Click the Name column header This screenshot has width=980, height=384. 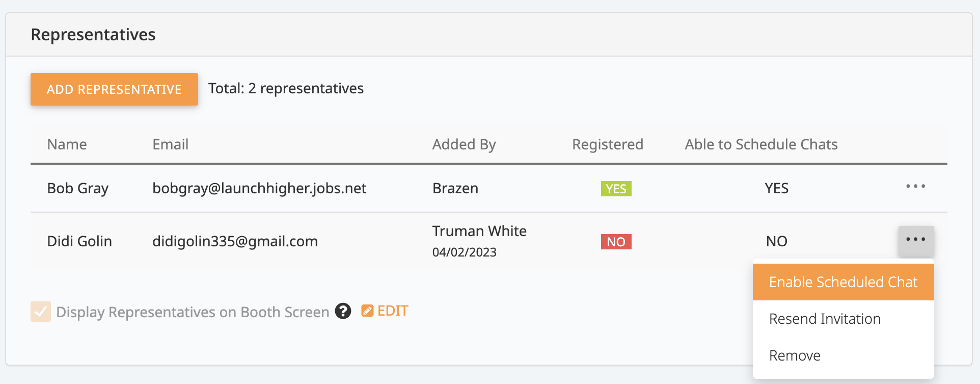click(x=67, y=144)
